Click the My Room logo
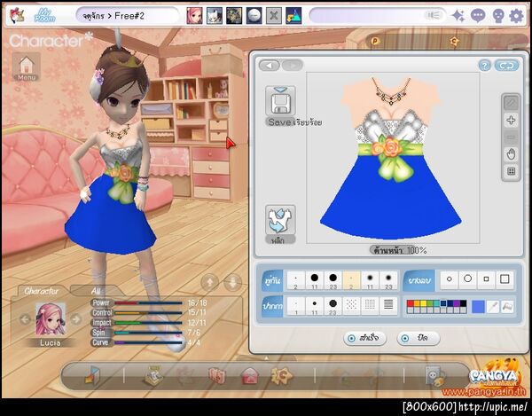532x416 pixels. pos(45,16)
